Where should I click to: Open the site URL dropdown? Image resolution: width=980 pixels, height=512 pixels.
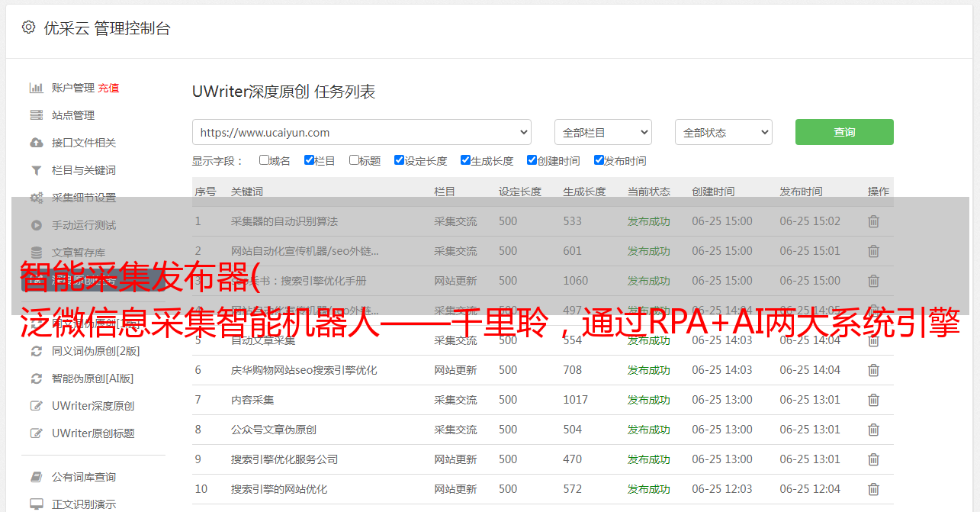(x=361, y=132)
